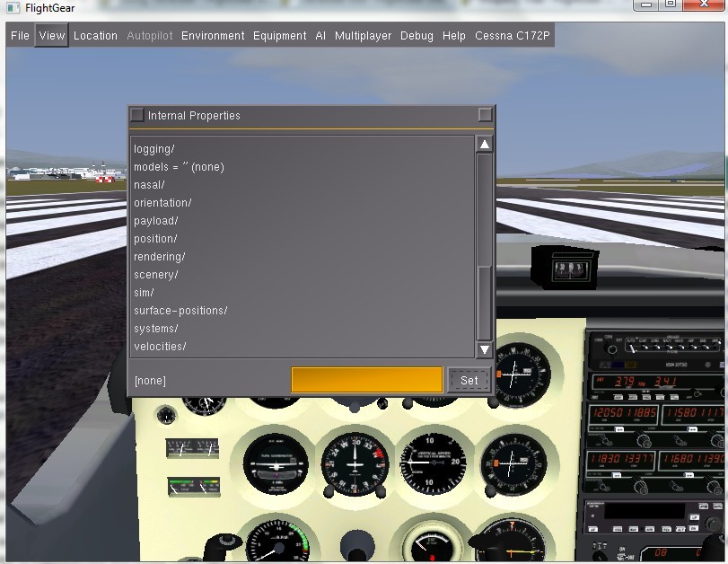Click the magnetic compass on the glareshield
The image size is (728, 564).
(565, 268)
